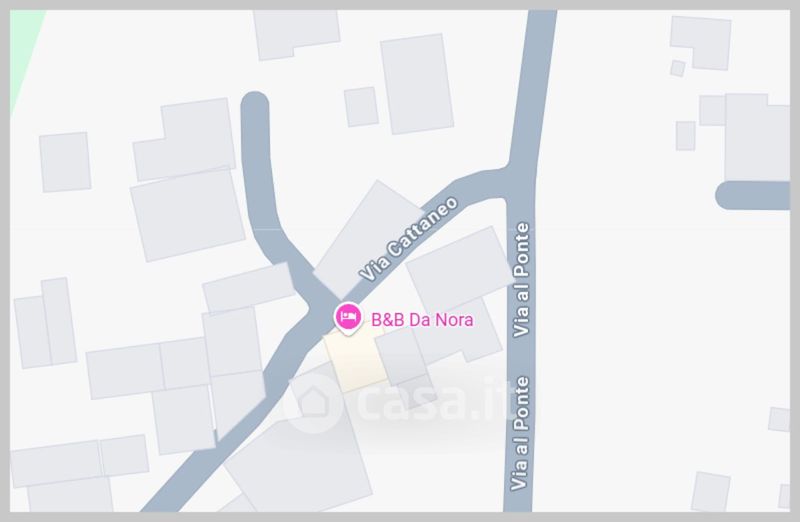Screen dimensions: 800x522
Task: Select the small tilted building at bottom right
Action: [x=711, y=491]
